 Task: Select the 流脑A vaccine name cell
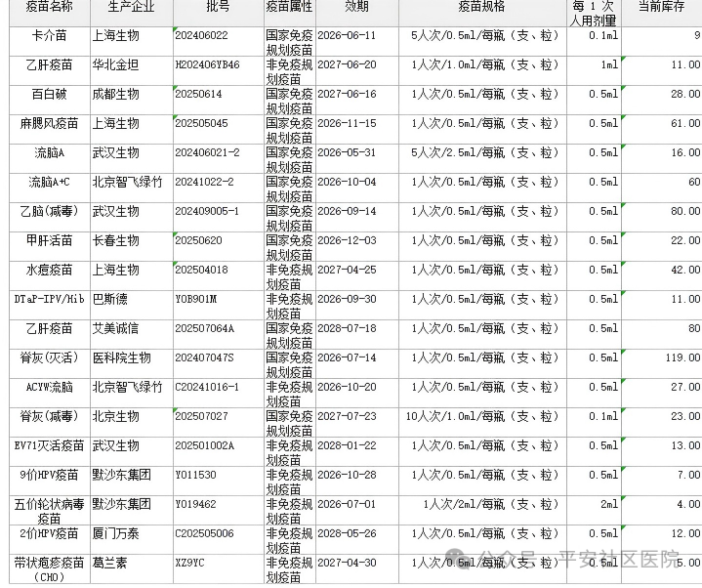pyautogui.click(x=49, y=158)
